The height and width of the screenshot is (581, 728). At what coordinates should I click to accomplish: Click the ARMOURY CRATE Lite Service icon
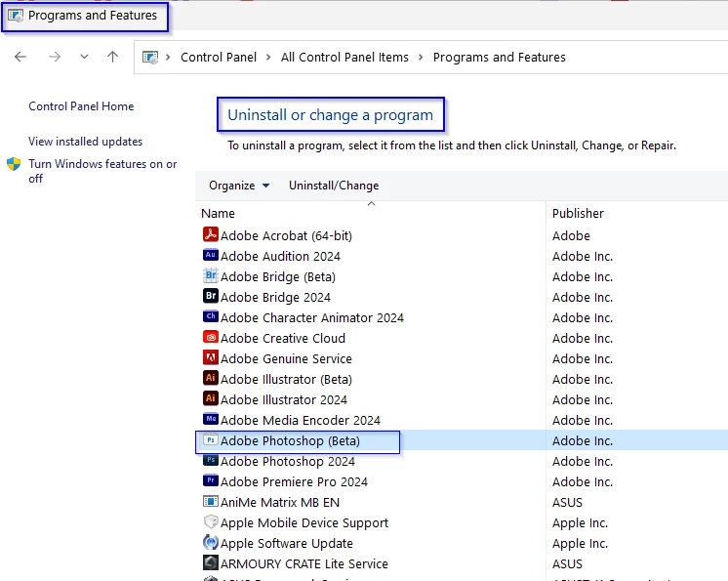point(211,562)
